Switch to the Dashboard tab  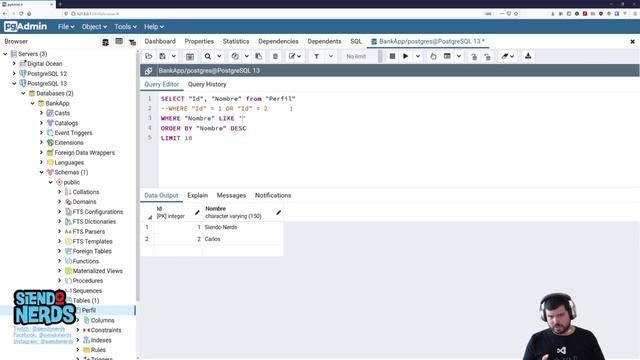(x=160, y=41)
